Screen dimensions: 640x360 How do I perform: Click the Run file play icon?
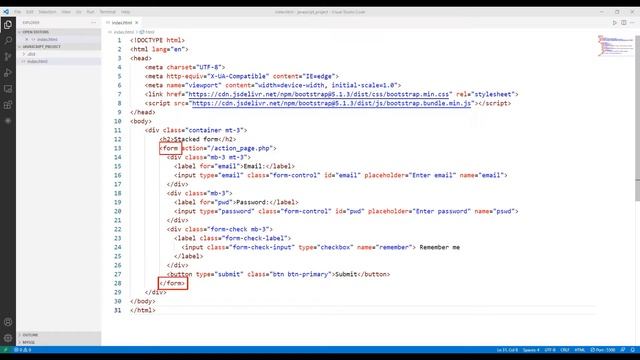(615, 23)
